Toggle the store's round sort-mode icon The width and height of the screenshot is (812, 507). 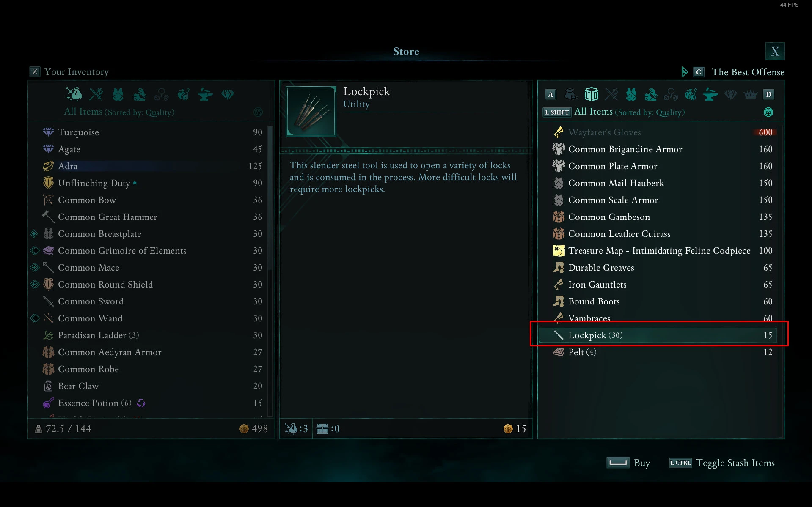coord(768,112)
